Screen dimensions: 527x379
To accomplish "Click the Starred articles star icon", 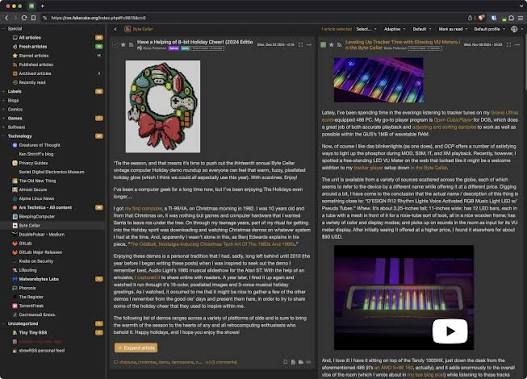I will (x=15, y=55).
